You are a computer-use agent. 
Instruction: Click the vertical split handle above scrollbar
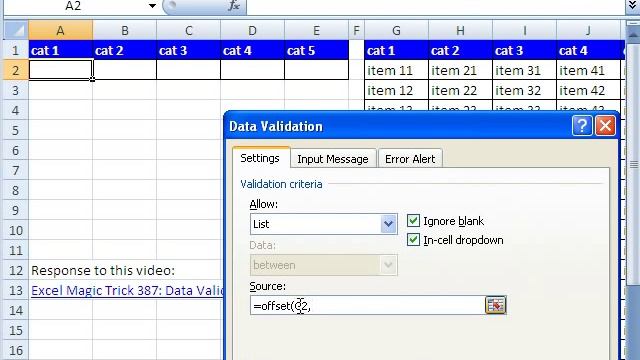point(633,23)
